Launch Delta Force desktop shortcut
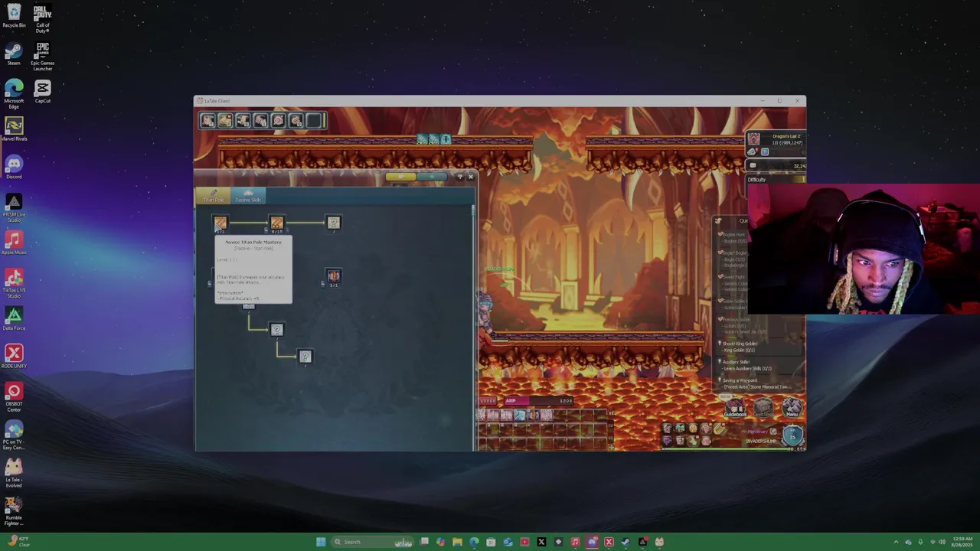Image resolution: width=980 pixels, height=551 pixels. point(14,318)
